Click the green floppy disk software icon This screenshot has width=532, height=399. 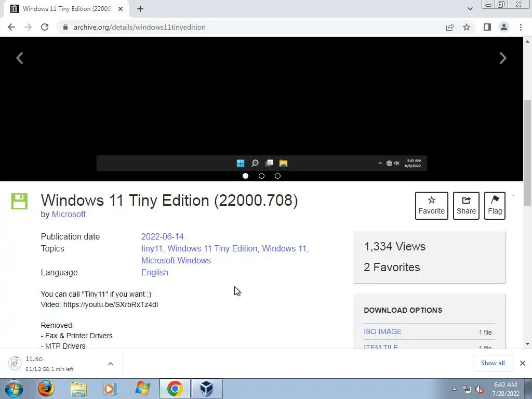tap(19, 201)
